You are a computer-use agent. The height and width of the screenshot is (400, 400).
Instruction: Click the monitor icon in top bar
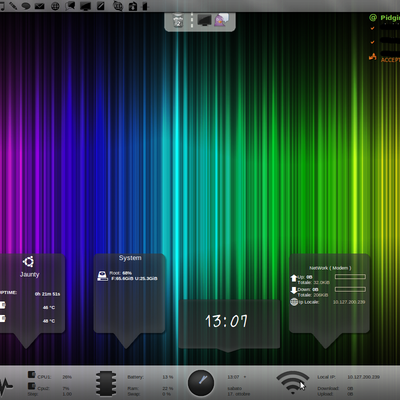coord(85,6)
